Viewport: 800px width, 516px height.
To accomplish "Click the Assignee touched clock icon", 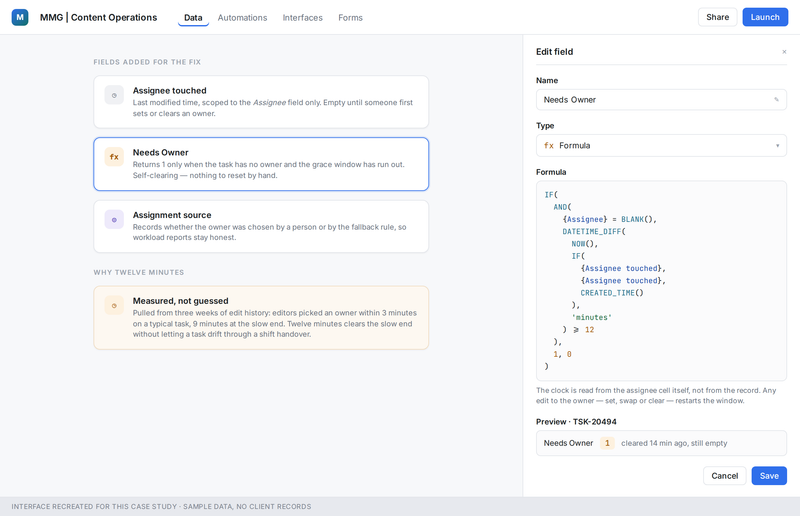I will [114, 95].
